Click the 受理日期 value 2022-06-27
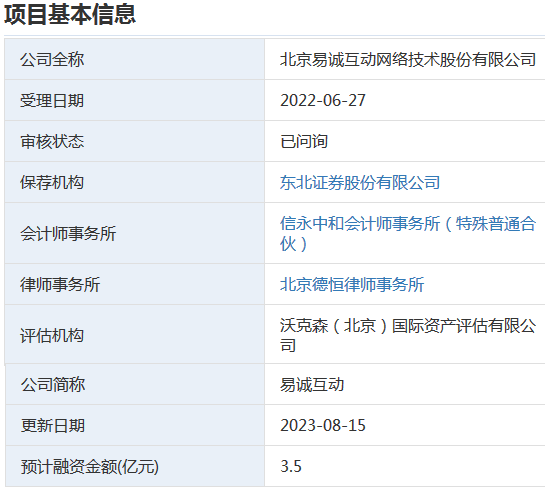The image size is (545, 488). point(323,100)
